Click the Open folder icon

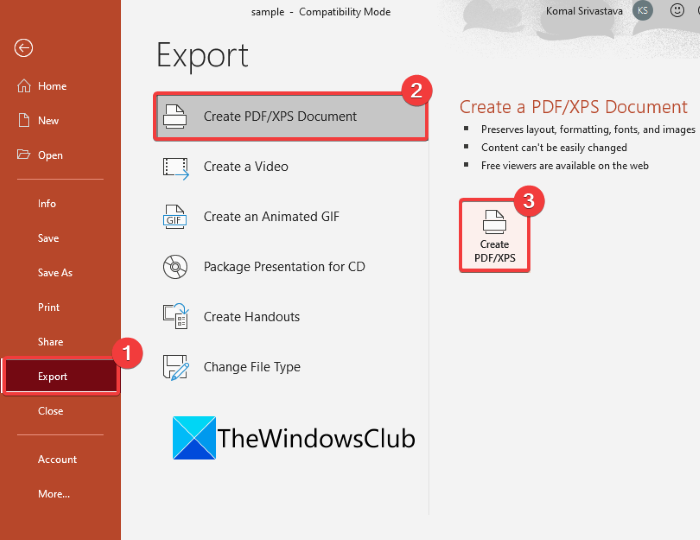click(24, 154)
